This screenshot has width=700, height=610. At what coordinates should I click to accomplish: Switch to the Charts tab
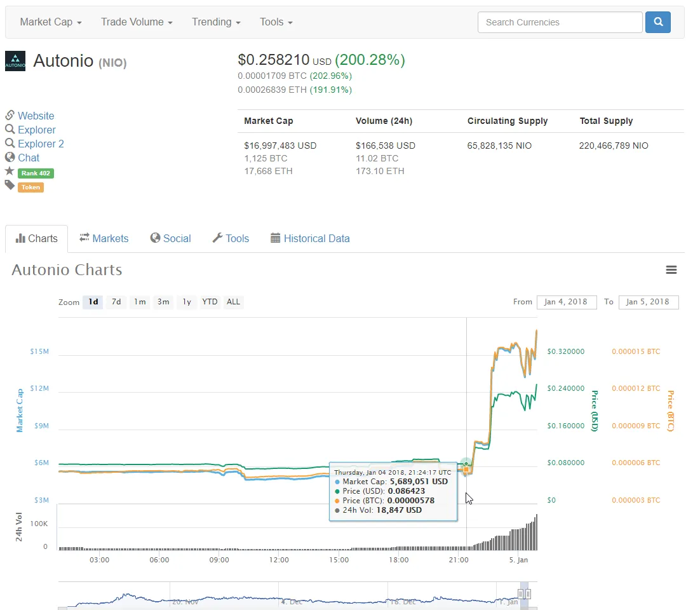(x=37, y=238)
